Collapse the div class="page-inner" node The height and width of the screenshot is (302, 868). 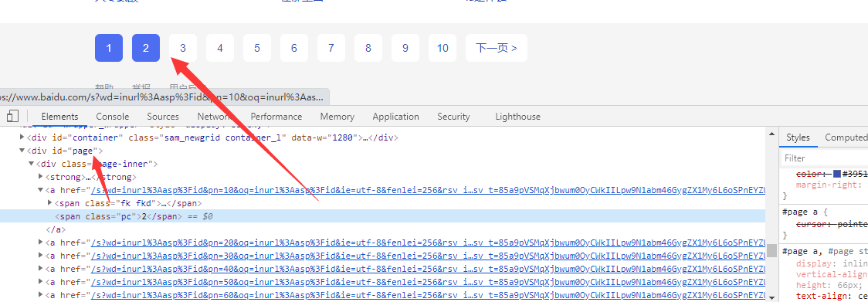point(31,164)
